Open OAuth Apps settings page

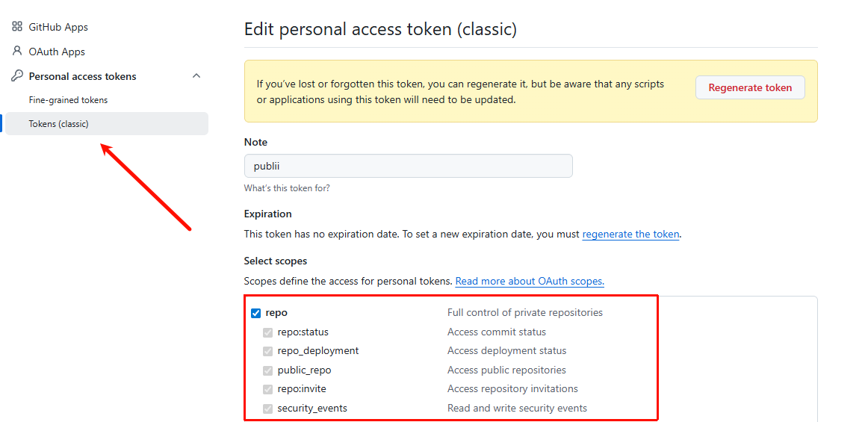pos(57,52)
